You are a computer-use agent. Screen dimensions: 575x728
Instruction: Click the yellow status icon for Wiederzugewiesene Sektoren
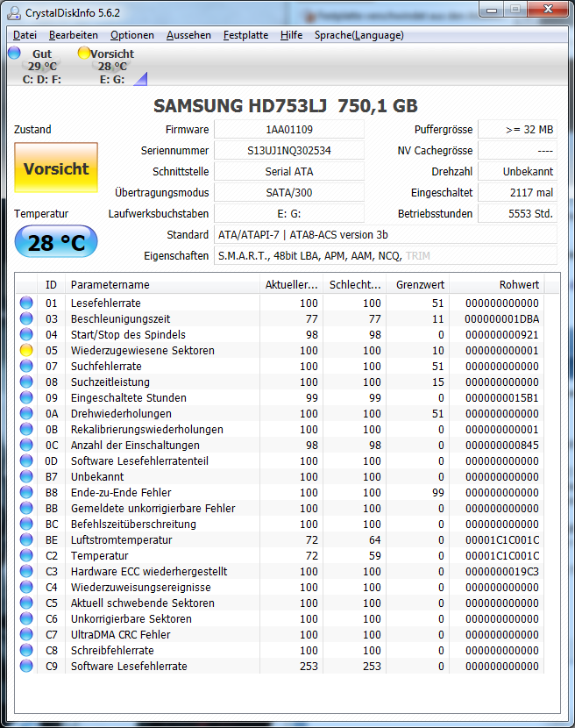pyautogui.click(x=26, y=350)
